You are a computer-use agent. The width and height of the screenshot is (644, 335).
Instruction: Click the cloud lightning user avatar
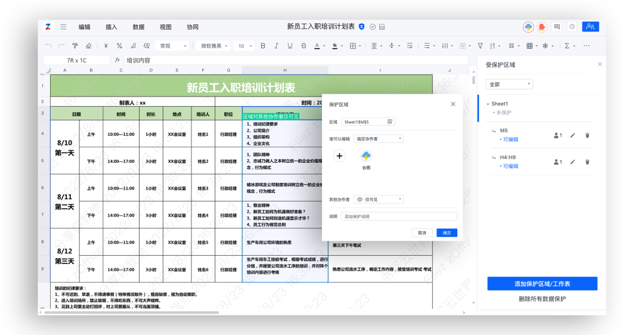pos(528,27)
